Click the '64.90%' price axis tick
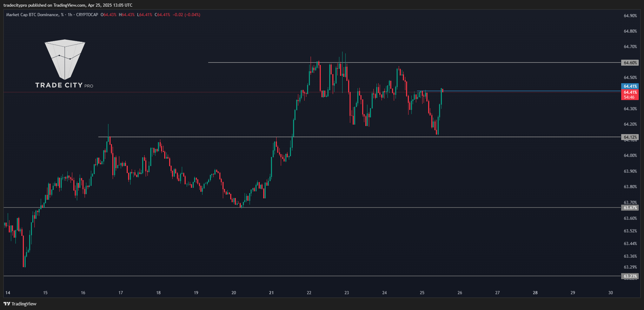The image size is (644, 310). pos(630,16)
